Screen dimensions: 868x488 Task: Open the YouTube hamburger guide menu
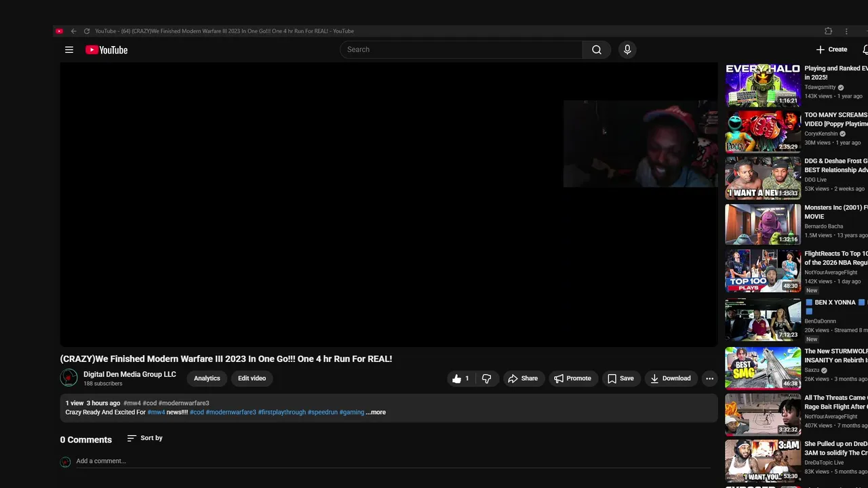pyautogui.click(x=69, y=49)
